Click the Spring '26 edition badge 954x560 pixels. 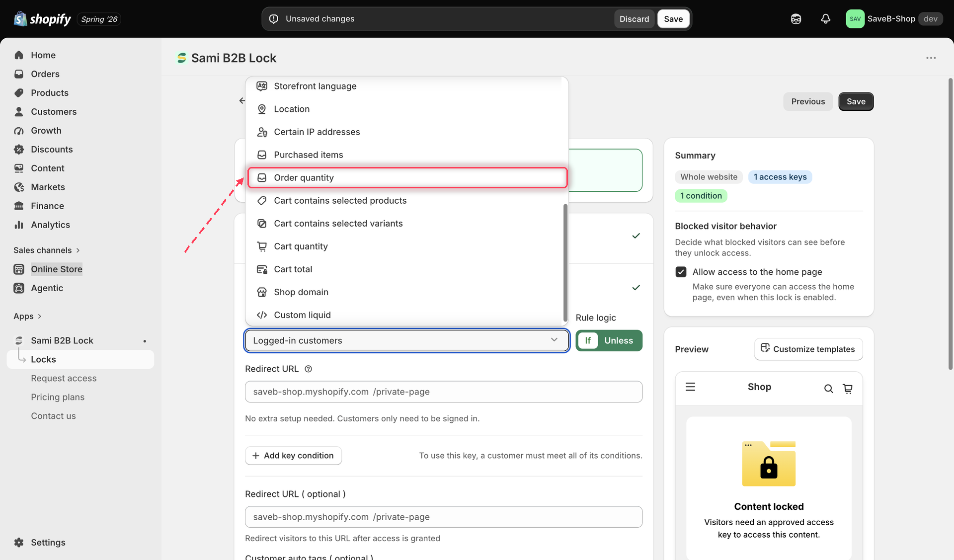[99, 19]
